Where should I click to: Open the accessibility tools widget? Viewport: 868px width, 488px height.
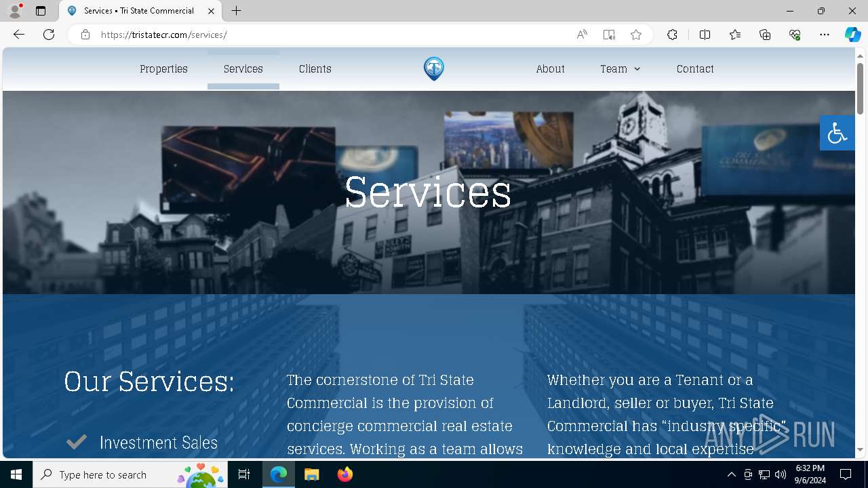837,133
